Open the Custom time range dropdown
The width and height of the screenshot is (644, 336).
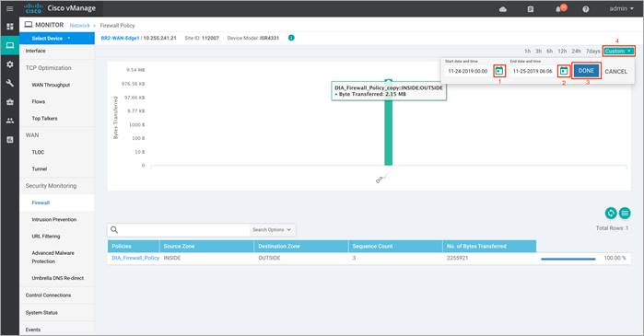(618, 51)
